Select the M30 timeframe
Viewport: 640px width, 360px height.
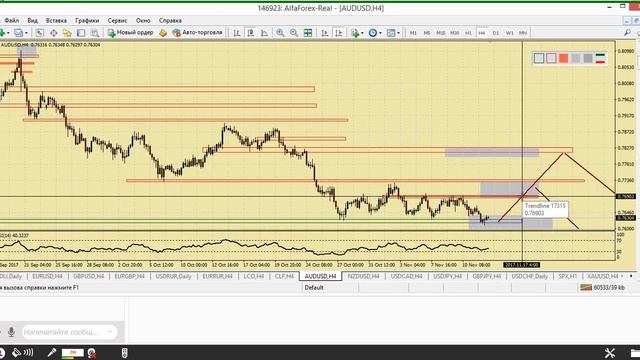(x=454, y=33)
